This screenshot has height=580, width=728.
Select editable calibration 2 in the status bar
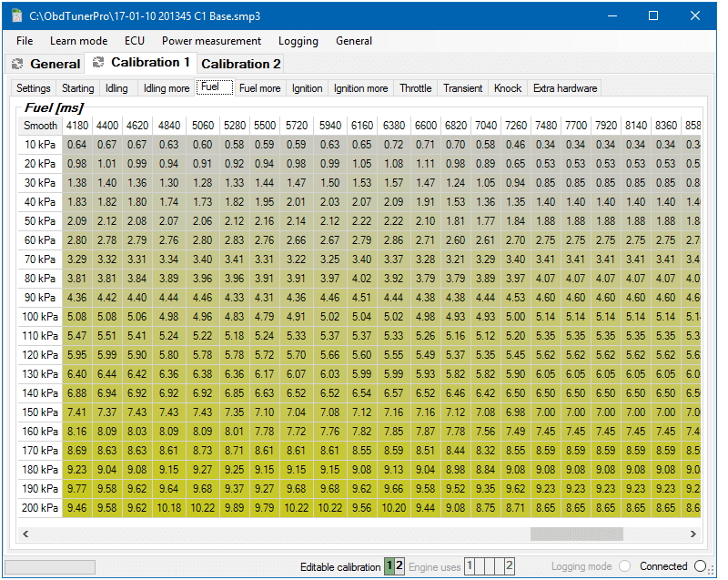pyautogui.click(x=399, y=566)
